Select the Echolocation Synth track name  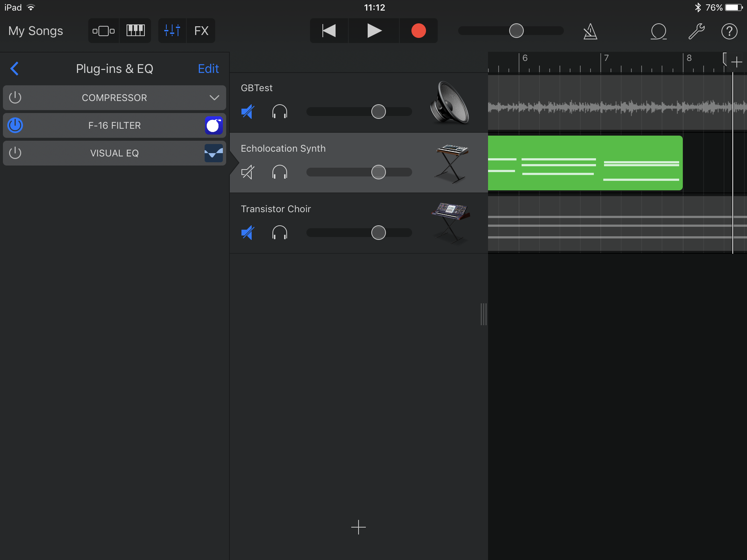[x=283, y=148]
